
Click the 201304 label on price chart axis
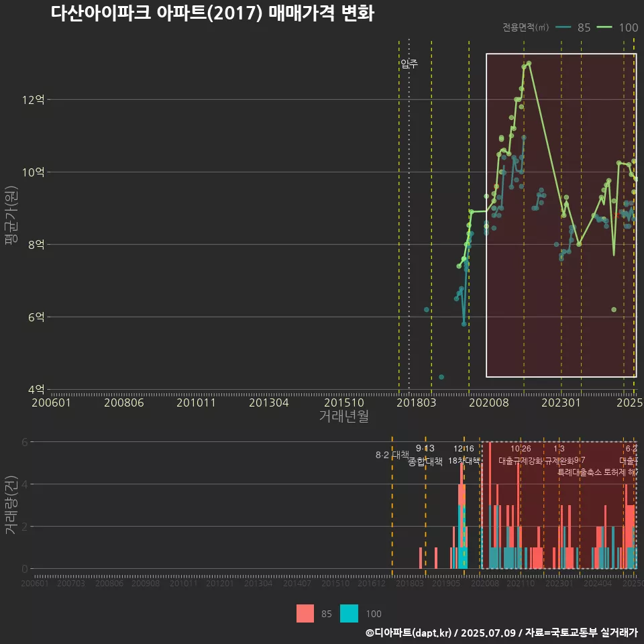tap(269, 402)
